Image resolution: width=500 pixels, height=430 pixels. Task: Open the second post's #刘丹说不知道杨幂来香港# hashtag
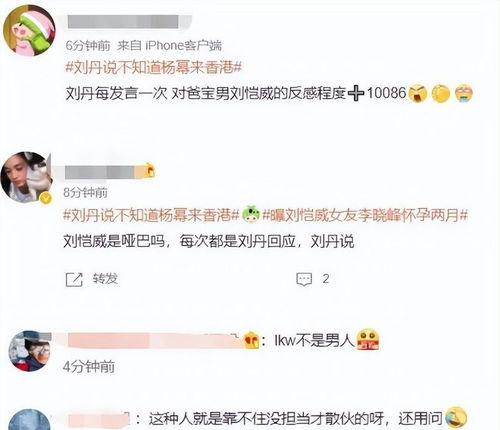point(151,215)
